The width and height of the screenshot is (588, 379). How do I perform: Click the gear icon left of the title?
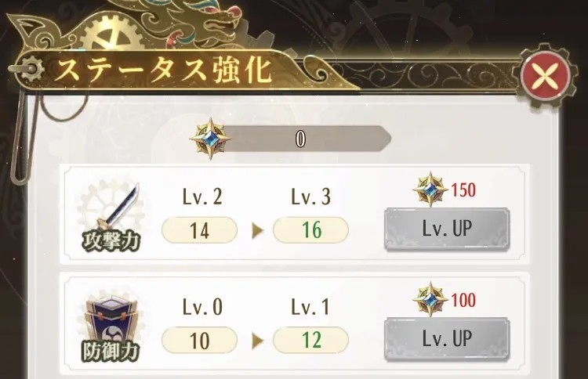(x=30, y=68)
